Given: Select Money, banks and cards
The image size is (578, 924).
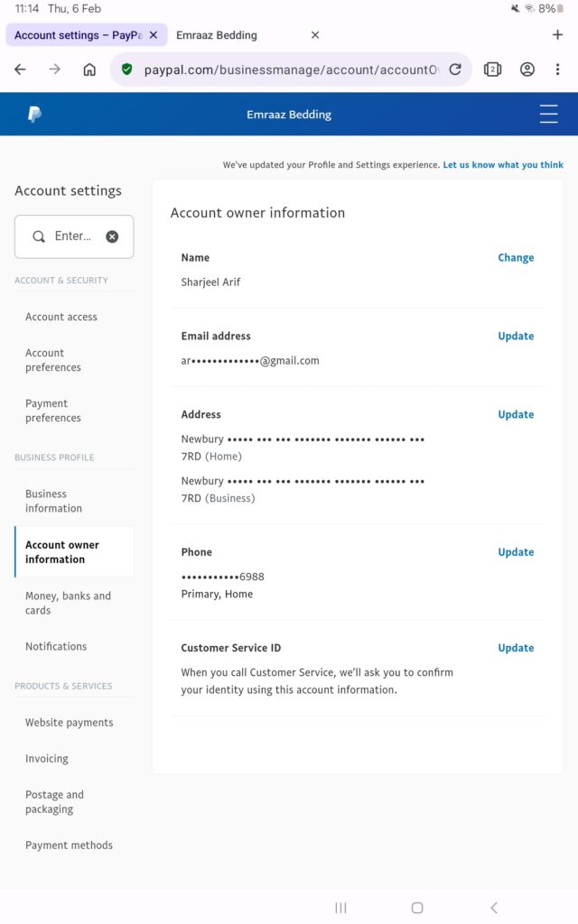Looking at the screenshot, I should point(68,603).
